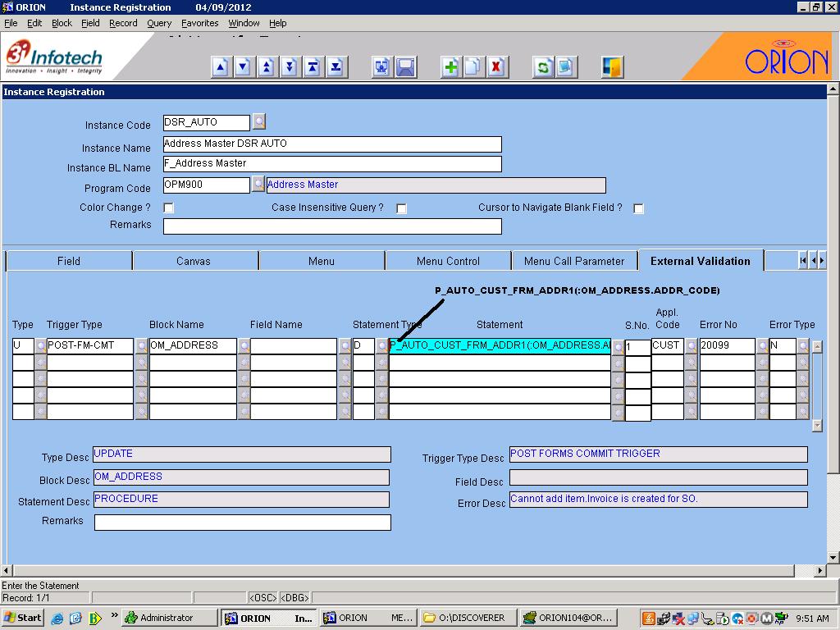Click the toolbar icon right of refresh
This screenshot has width=840, height=630.
pyautogui.click(x=566, y=67)
